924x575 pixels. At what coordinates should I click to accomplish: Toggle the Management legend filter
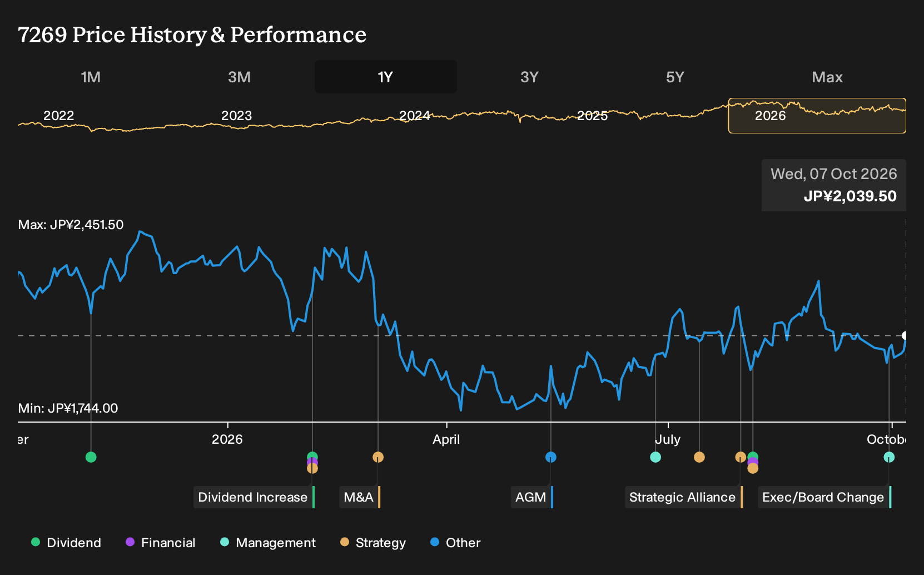pyautogui.click(x=268, y=543)
